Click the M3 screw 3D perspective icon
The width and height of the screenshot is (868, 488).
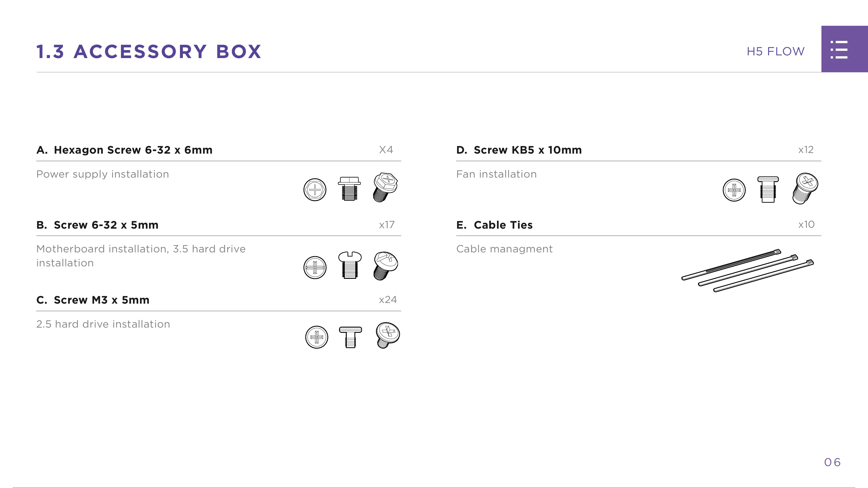click(x=387, y=335)
